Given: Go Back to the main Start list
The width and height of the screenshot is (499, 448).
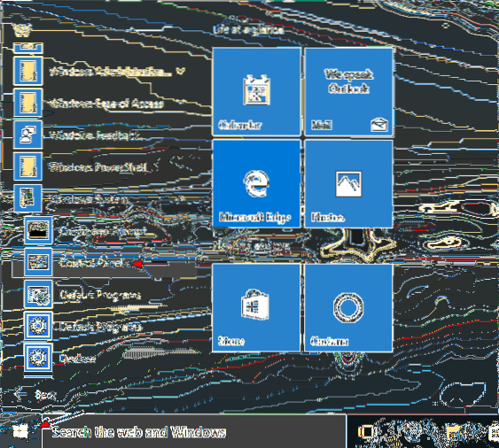Looking at the screenshot, I should (35, 395).
